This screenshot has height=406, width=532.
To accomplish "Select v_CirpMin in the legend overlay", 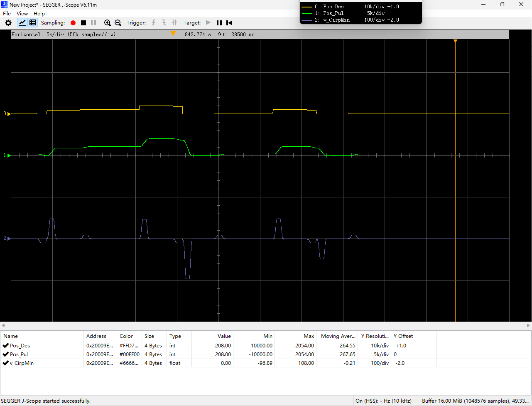I will (336, 20).
